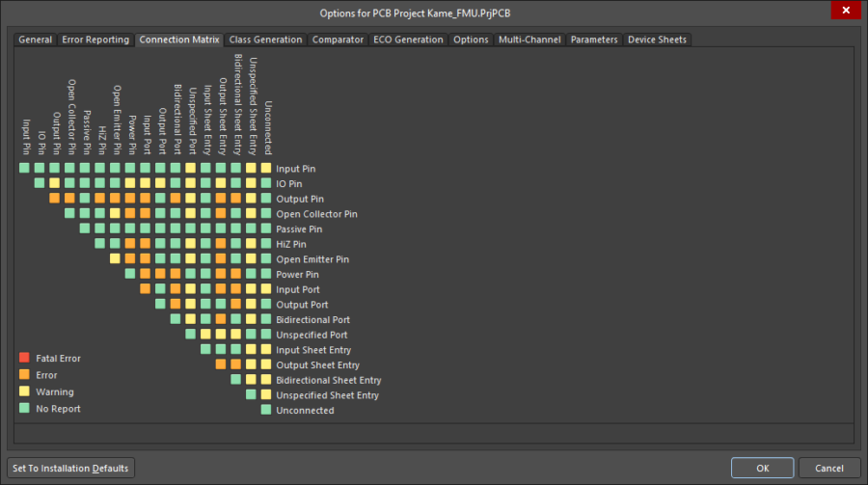Click the green No Report legend swatch
Image resolution: width=868 pixels, height=485 pixels.
click(x=24, y=409)
